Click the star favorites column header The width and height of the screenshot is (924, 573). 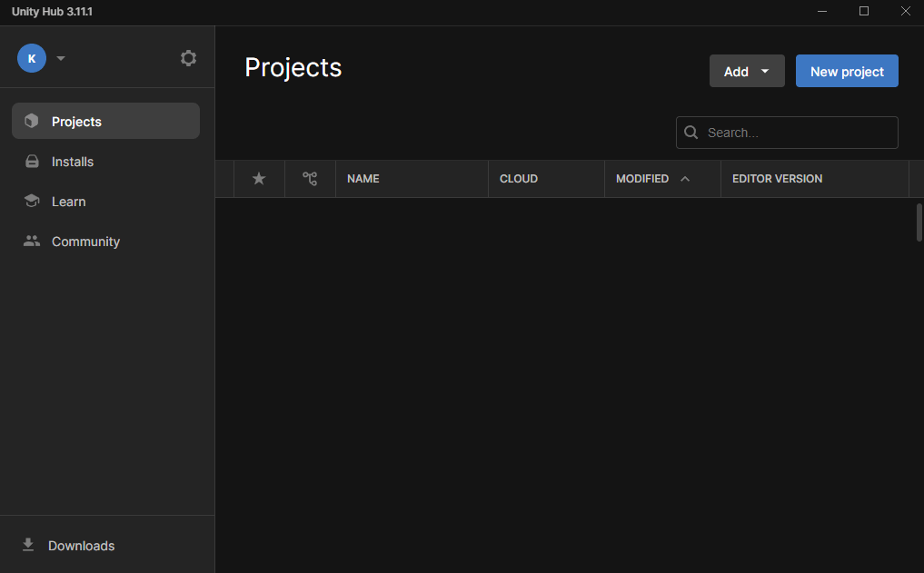259,179
